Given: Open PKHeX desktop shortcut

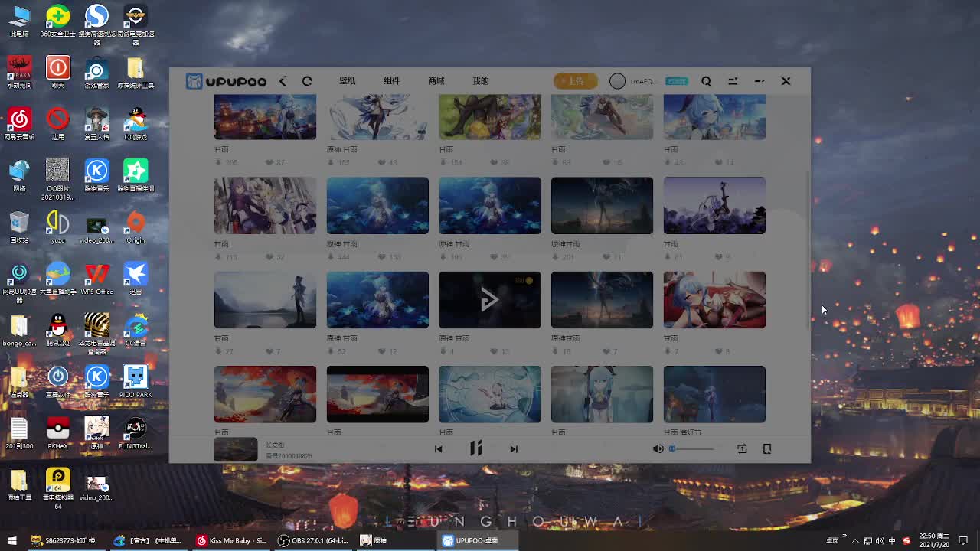Looking at the screenshot, I should (57, 432).
